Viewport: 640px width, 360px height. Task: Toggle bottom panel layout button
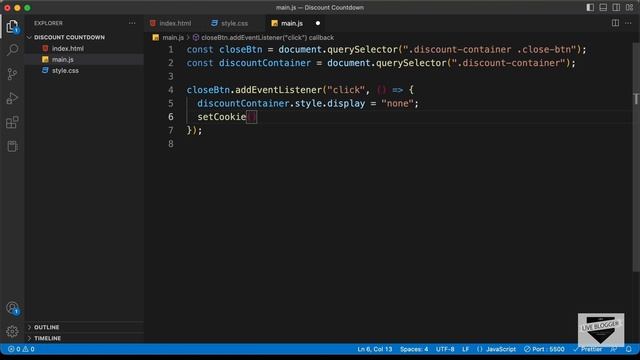[x=603, y=7]
